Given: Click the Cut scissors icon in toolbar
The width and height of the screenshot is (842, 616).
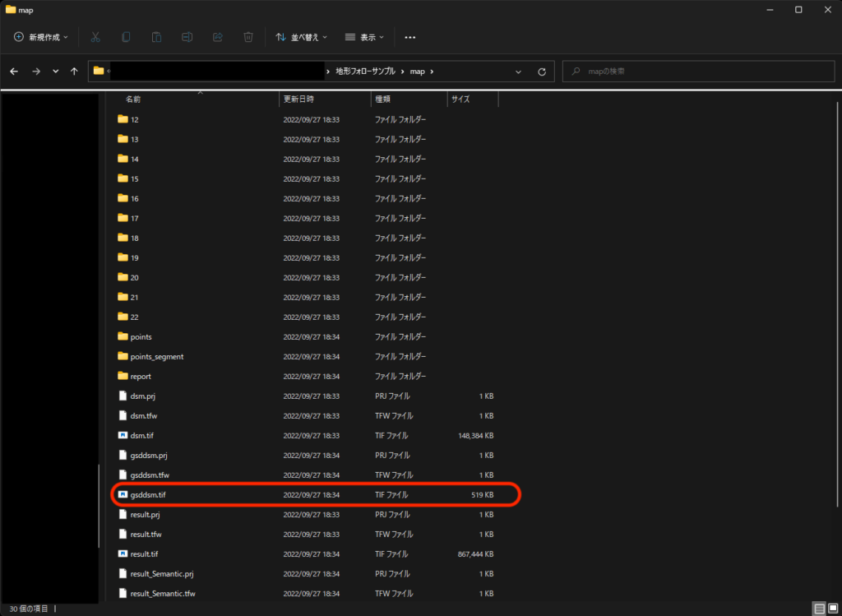Looking at the screenshot, I should click(x=95, y=37).
